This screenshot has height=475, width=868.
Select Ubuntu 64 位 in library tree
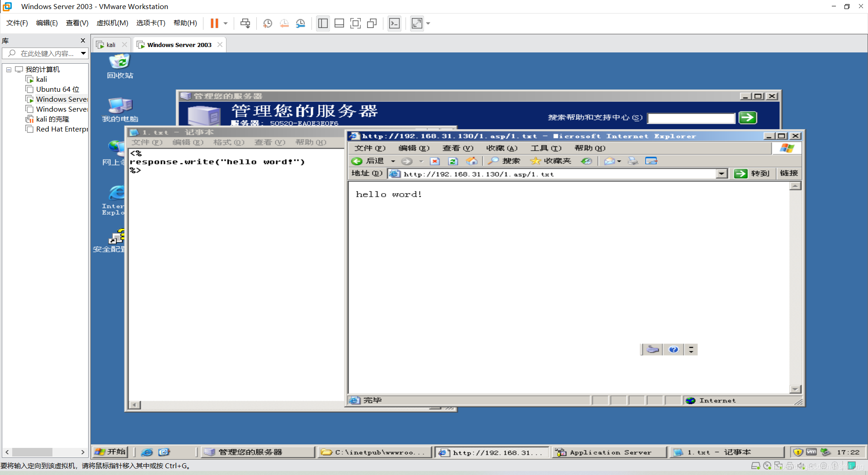coord(57,89)
